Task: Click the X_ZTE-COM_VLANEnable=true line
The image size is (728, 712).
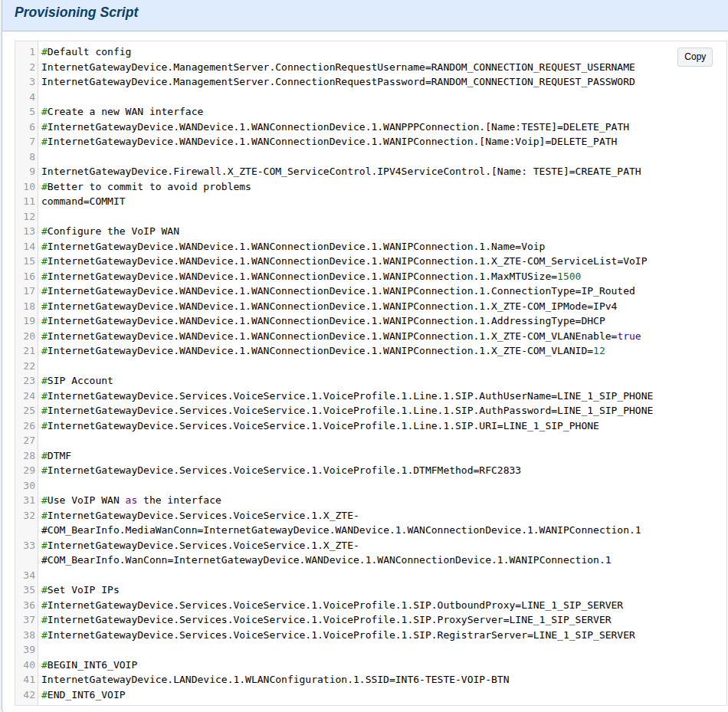Action: tap(341, 336)
